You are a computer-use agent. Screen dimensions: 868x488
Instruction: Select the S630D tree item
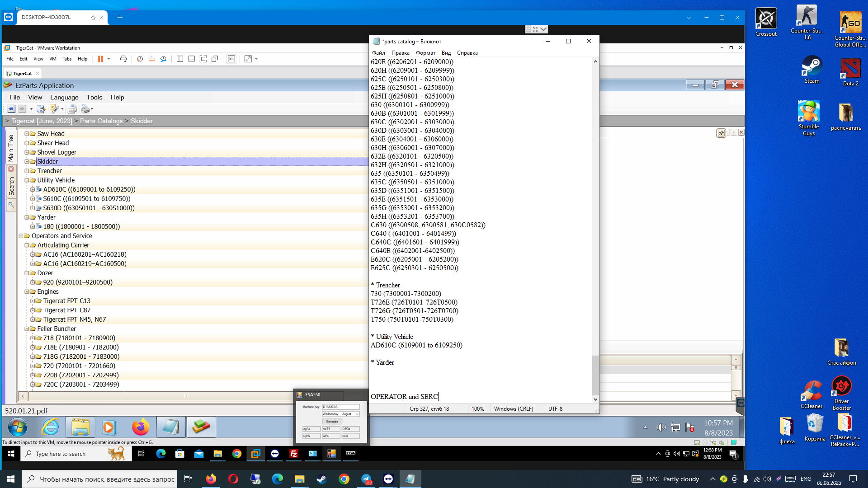pyautogui.click(x=89, y=208)
